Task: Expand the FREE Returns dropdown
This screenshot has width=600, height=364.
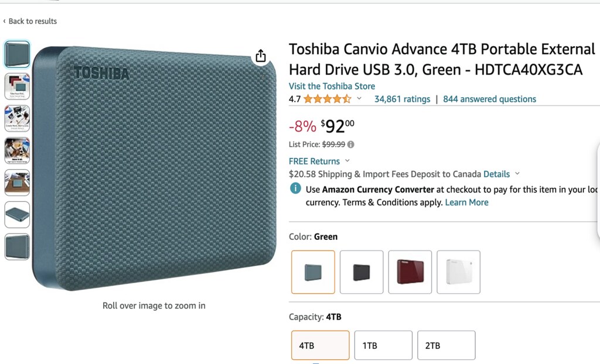Action: tap(347, 161)
